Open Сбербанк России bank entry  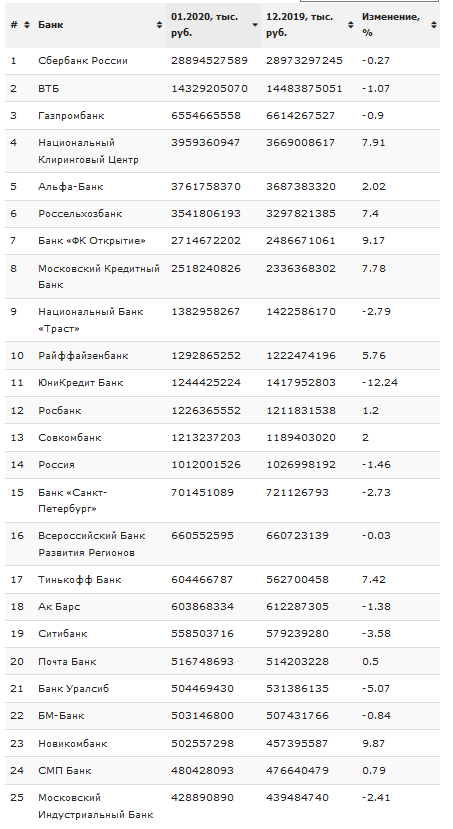[82, 61]
